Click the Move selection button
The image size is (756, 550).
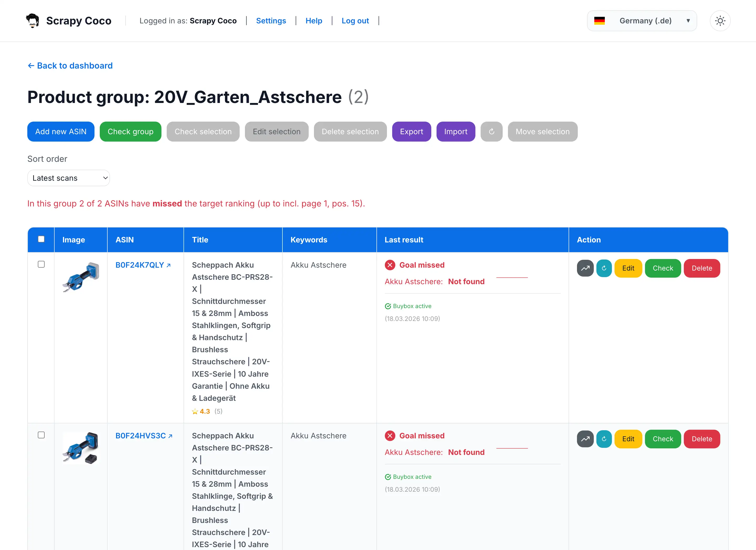tap(543, 131)
